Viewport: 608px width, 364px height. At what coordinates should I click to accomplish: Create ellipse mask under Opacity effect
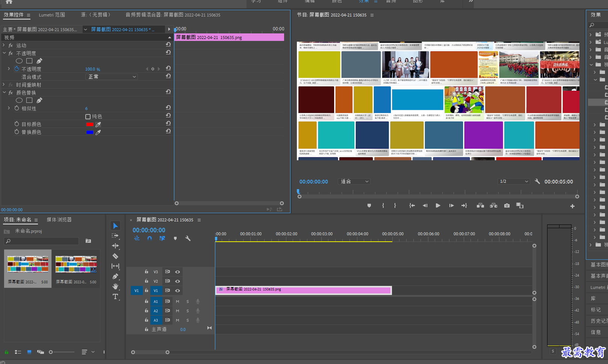point(19,61)
